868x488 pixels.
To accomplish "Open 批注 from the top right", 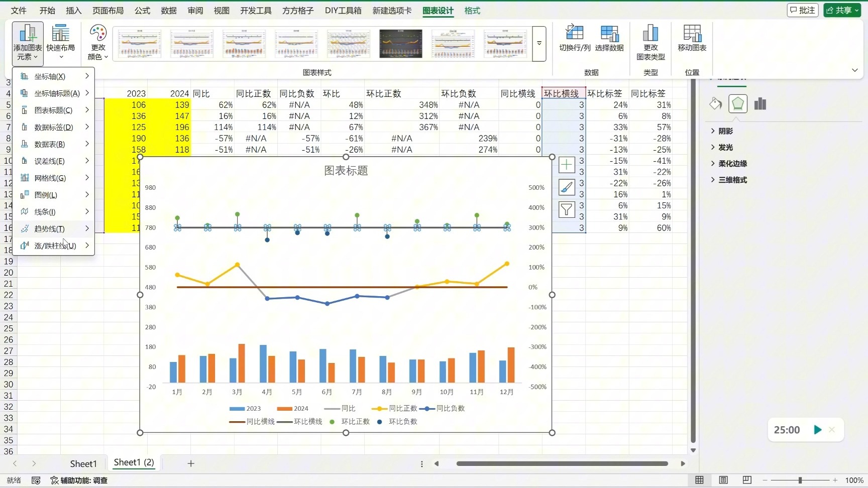I will click(802, 10).
